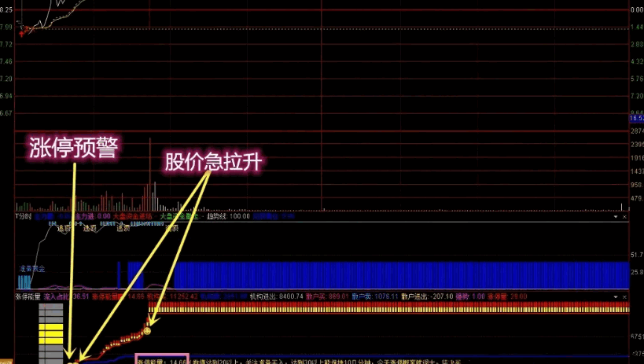The height and width of the screenshot is (364, 644).
Task: Click 大盘资金进场 label
Action: click(132, 216)
